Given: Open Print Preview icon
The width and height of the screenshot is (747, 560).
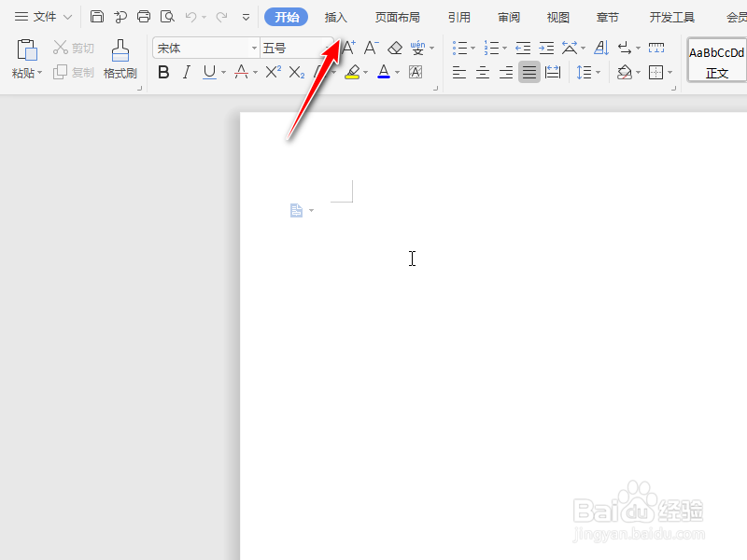Looking at the screenshot, I should pos(167,17).
